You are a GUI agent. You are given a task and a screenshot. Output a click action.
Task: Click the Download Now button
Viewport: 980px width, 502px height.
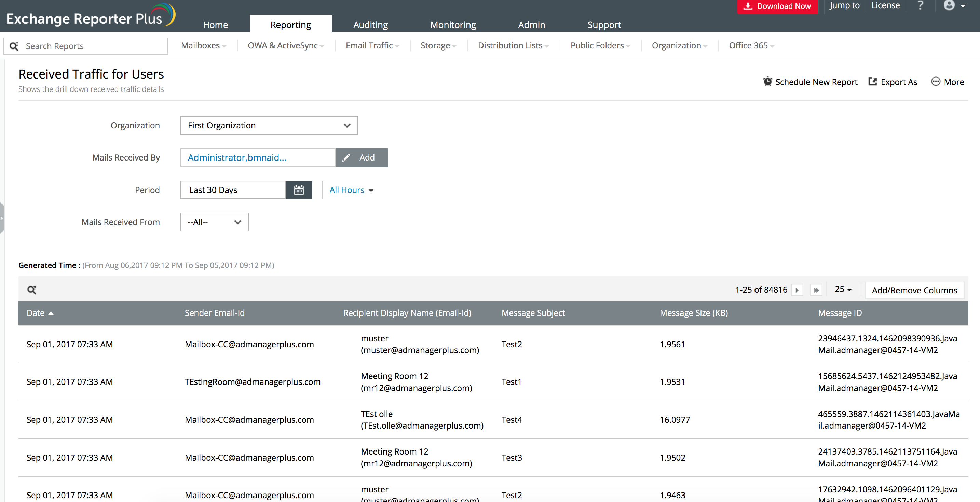[777, 6]
